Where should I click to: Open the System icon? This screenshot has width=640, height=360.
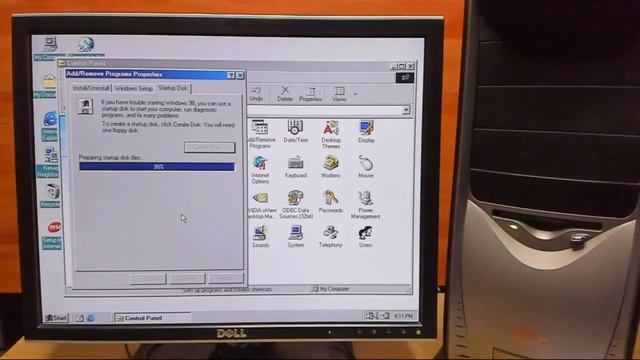(x=296, y=237)
